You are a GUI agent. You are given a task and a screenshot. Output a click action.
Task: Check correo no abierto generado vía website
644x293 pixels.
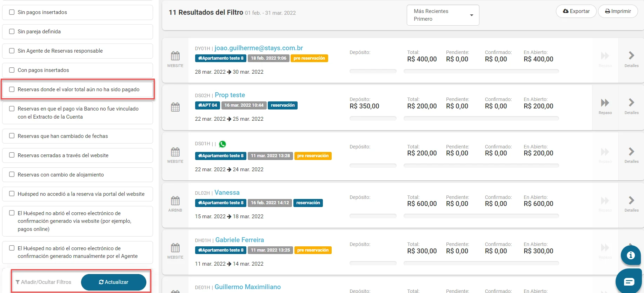12,213
